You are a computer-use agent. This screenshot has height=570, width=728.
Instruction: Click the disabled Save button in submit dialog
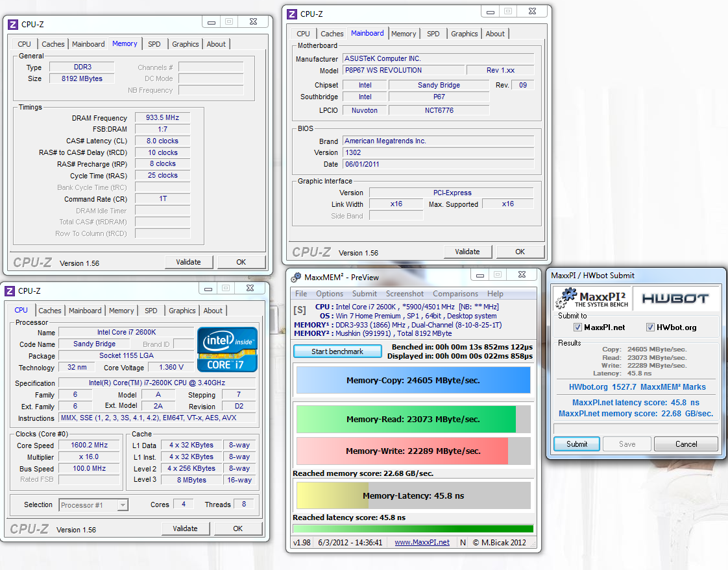(627, 444)
